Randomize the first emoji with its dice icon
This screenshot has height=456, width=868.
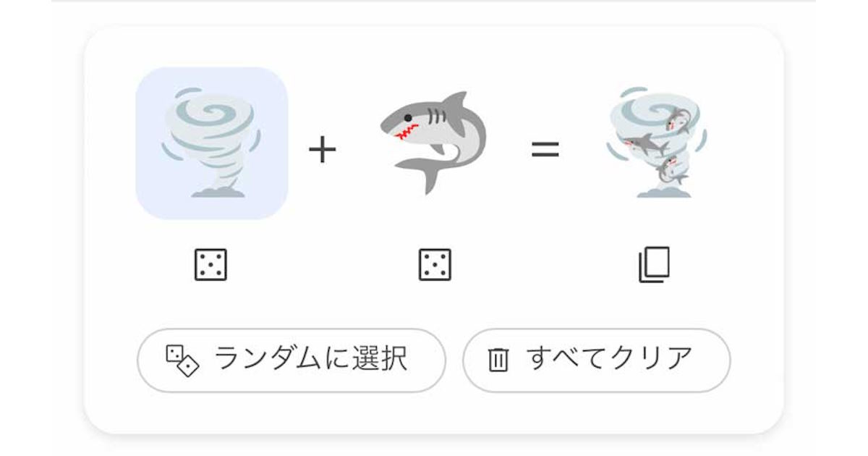pyautogui.click(x=211, y=265)
